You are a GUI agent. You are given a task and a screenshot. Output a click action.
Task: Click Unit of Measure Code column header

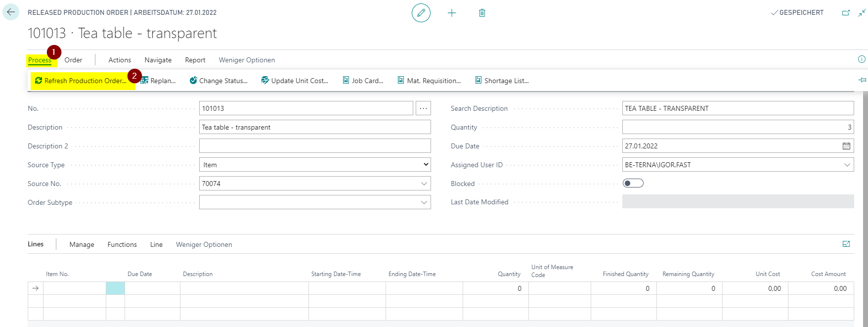click(x=552, y=271)
